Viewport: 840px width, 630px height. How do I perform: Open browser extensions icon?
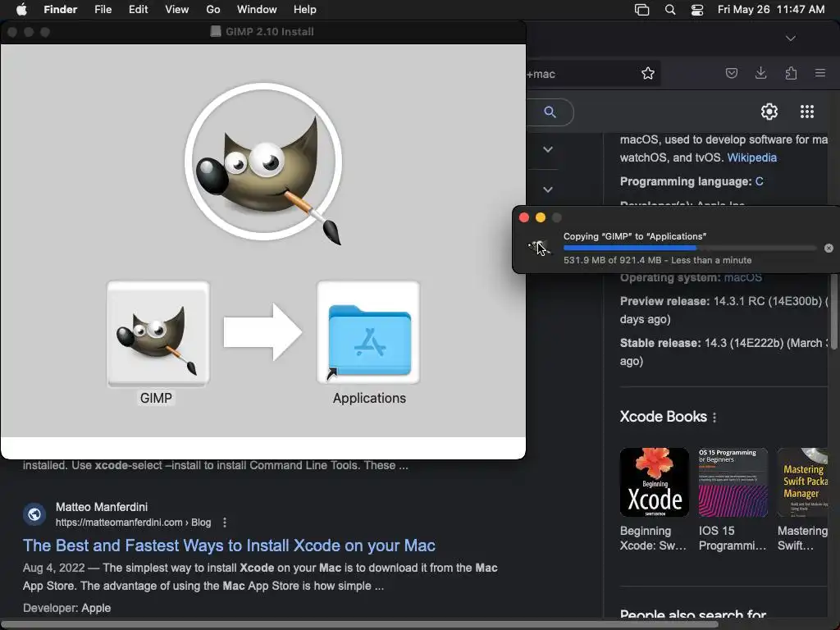click(791, 73)
